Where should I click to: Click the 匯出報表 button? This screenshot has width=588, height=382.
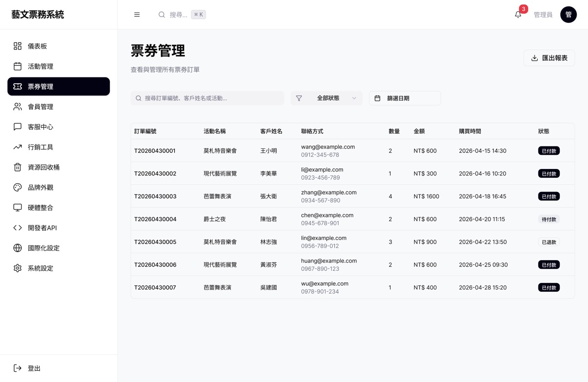pyautogui.click(x=549, y=58)
